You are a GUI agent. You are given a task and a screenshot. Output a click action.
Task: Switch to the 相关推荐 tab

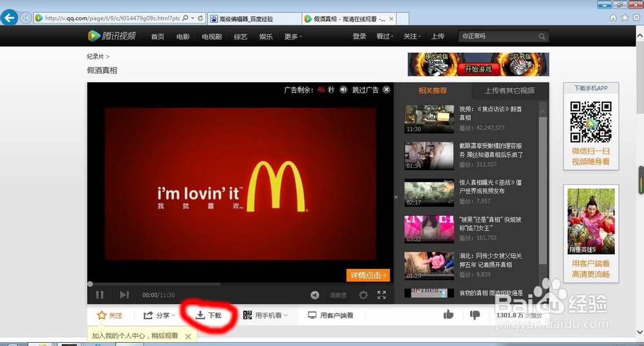[433, 91]
